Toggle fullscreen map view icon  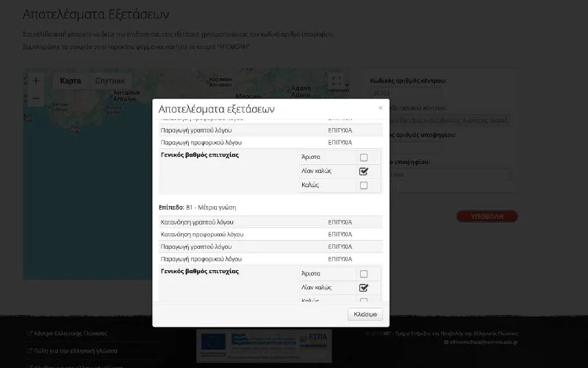336,82
